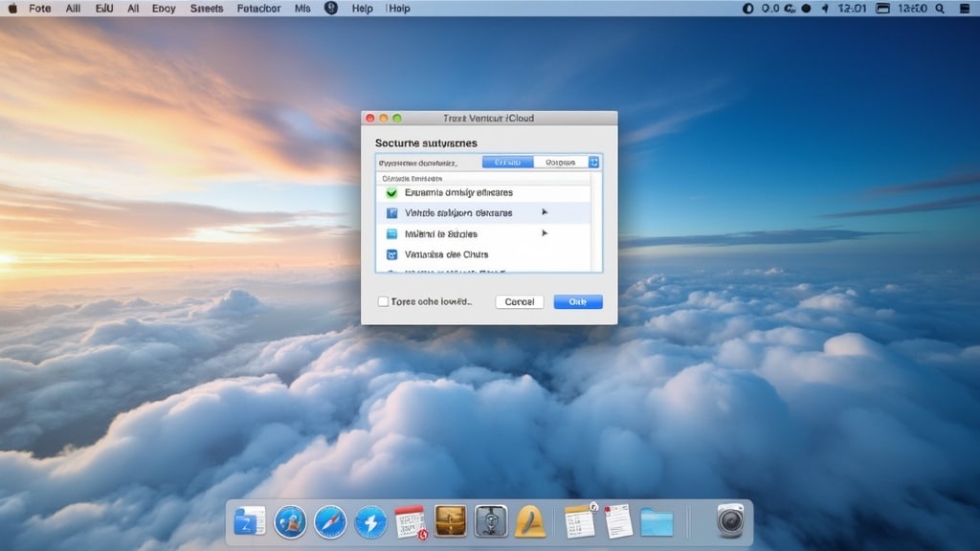Click the round globe icon in menu bar
Viewport: 980px width, 551px height.
coord(331,8)
